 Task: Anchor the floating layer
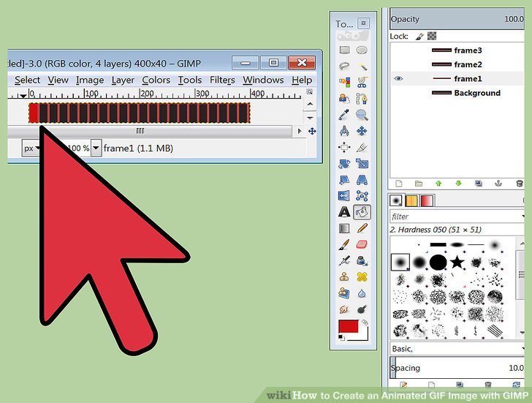click(498, 184)
